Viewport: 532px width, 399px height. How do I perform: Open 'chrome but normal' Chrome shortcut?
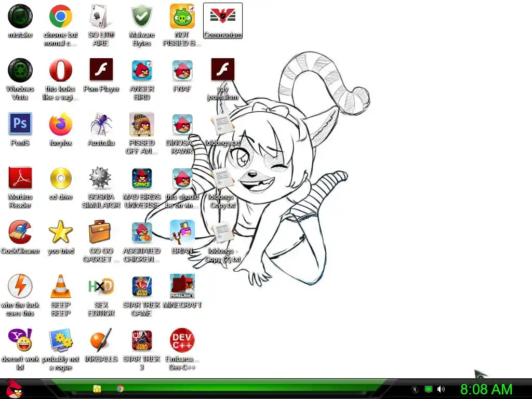(60, 16)
